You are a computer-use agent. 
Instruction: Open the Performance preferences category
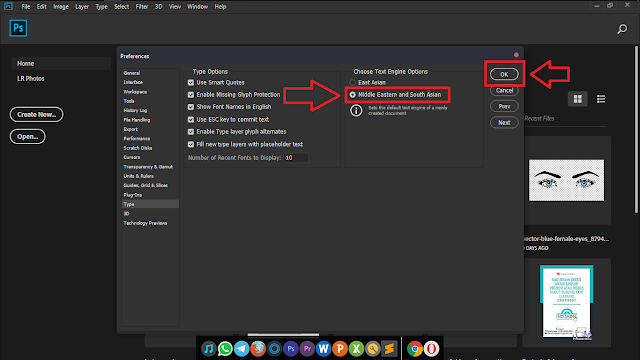(137, 138)
